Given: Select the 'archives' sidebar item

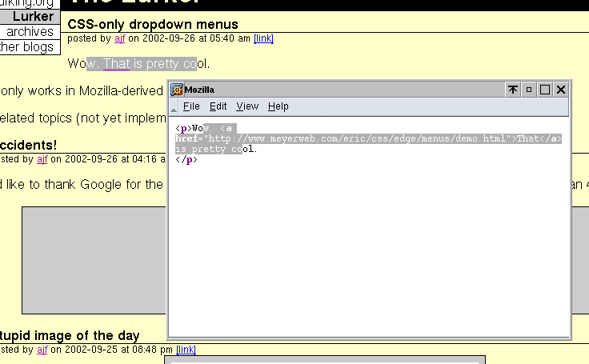Looking at the screenshot, I should pyautogui.click(x=30, y=32).
